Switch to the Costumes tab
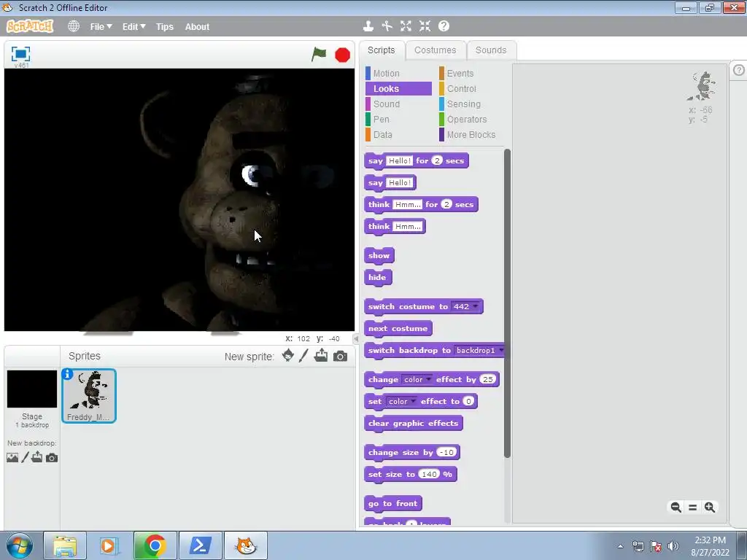Screen dimensions: 747x560 [435, 50]
